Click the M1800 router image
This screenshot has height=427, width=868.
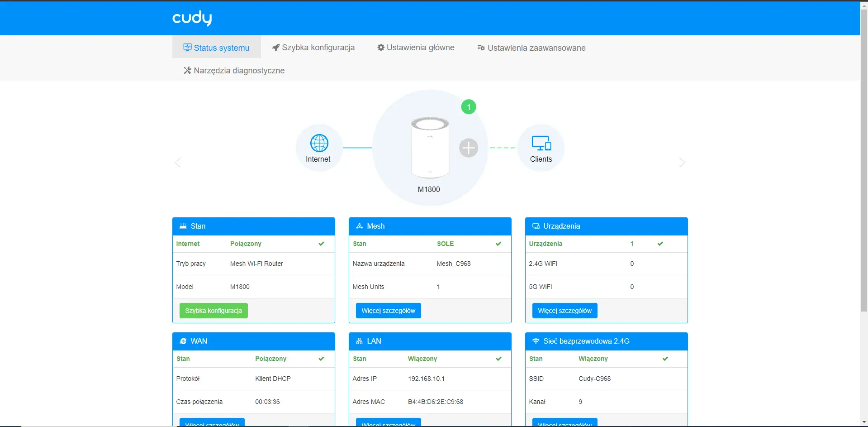[x=430, y=147]
